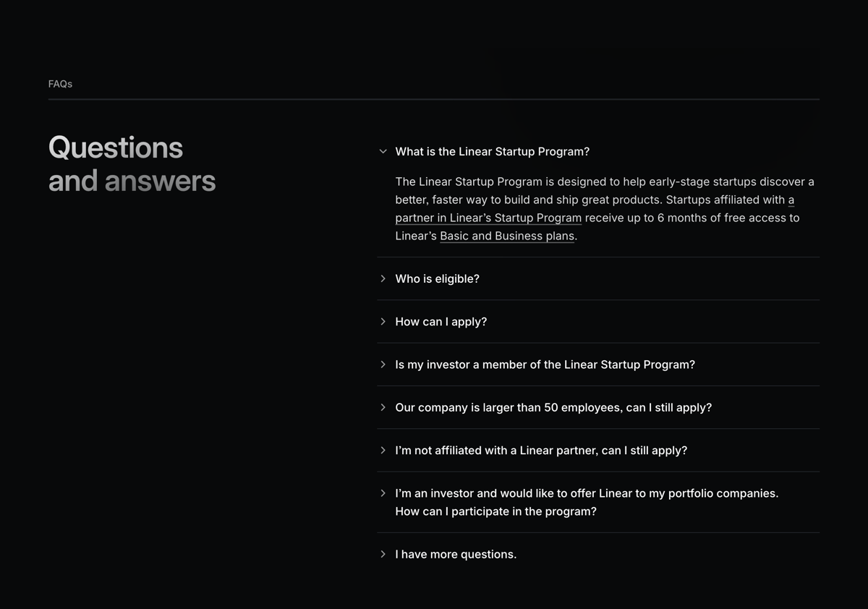Click the chevron icon next to 'How can I apply?'

(x=383, y=321)
